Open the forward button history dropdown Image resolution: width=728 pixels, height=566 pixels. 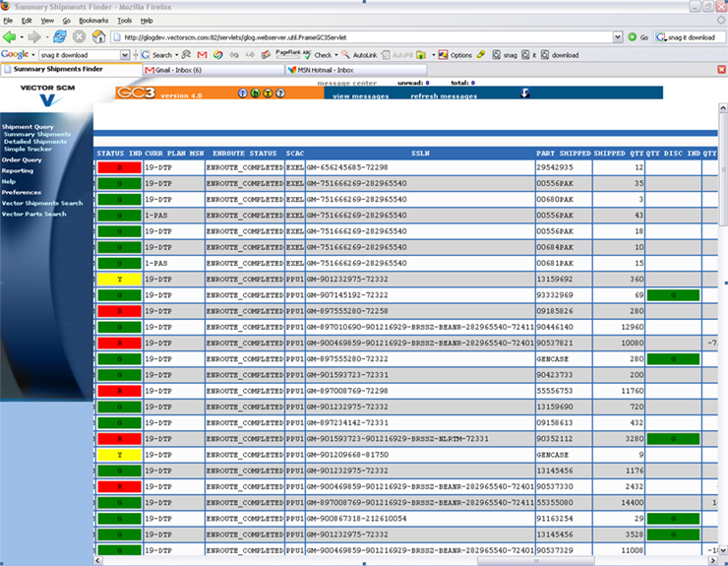click(x=47, y=37)
